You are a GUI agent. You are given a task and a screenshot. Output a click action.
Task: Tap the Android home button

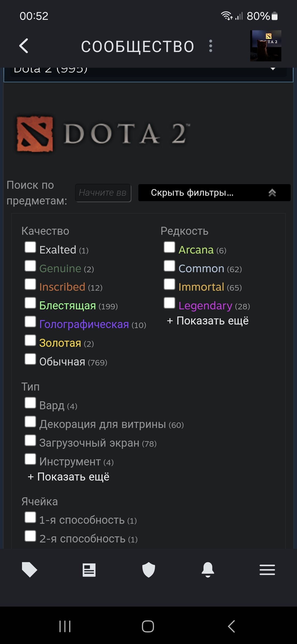tap(148, 626)
